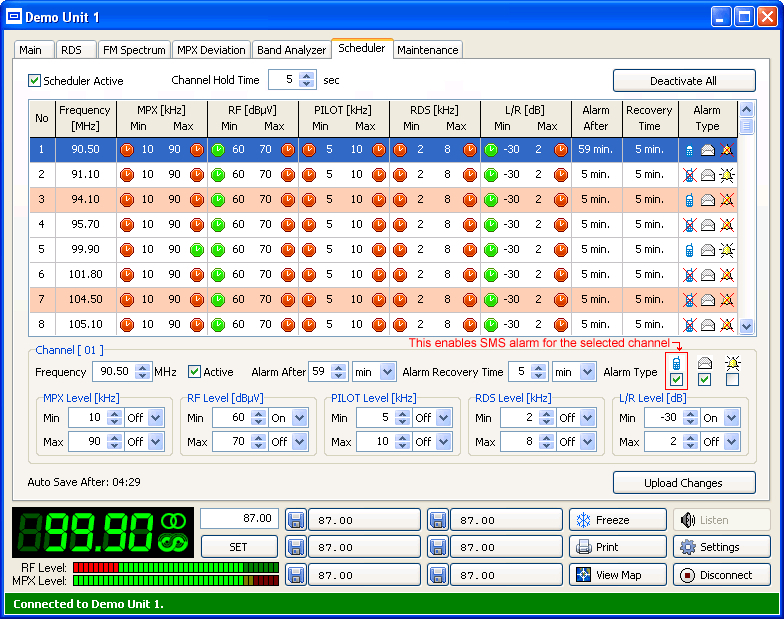The image size is (784, 619).
Task: Click the email envelope icon in row 5
Action: point(708,250)
